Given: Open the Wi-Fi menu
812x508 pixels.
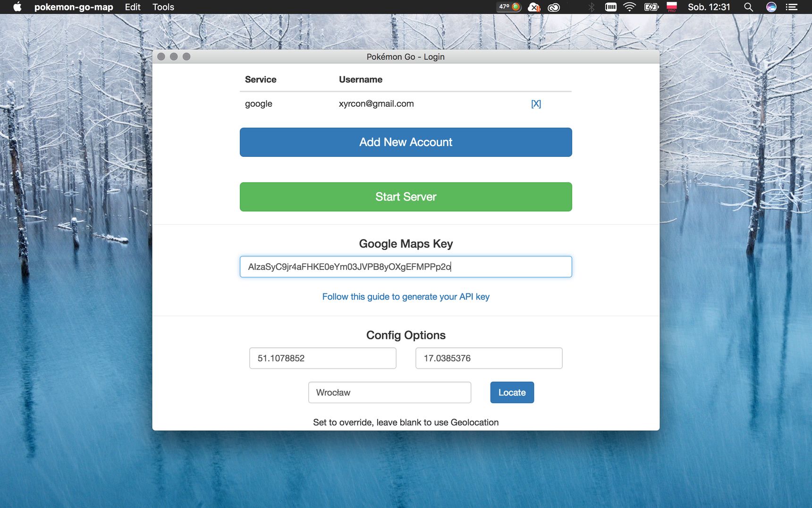Looking at the screenshot, I should (629, 7).
